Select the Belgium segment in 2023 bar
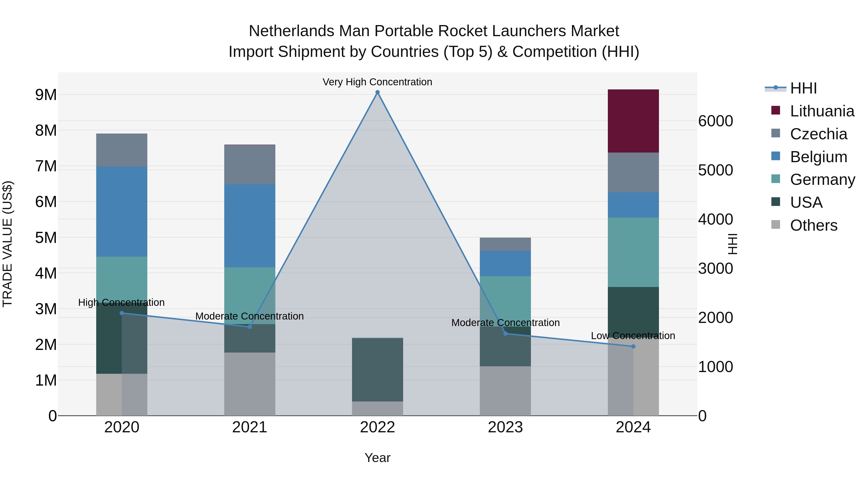 tap(505, 264)
